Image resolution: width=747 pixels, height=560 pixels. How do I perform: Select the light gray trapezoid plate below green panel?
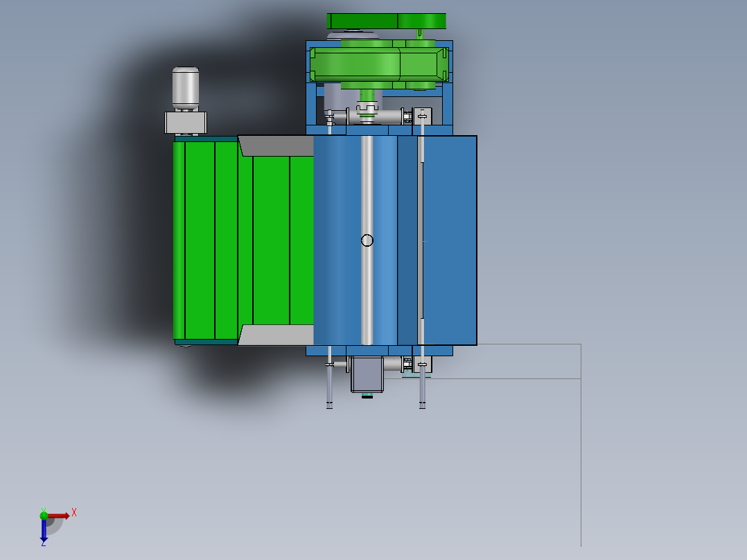(x=276, y=335)
